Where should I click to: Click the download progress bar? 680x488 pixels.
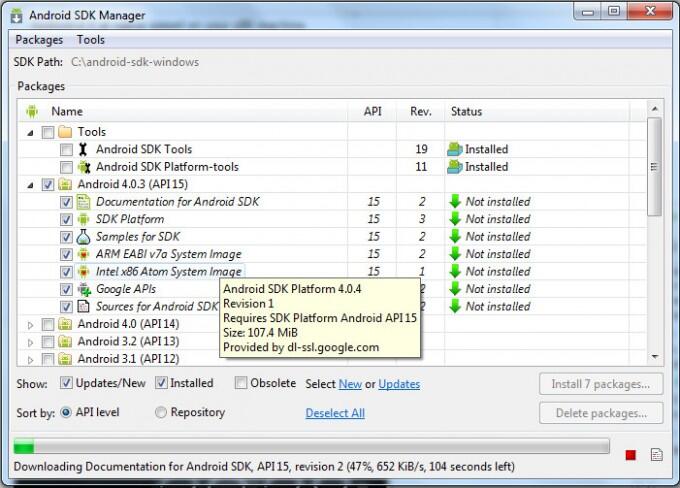[x=311, y=446]
